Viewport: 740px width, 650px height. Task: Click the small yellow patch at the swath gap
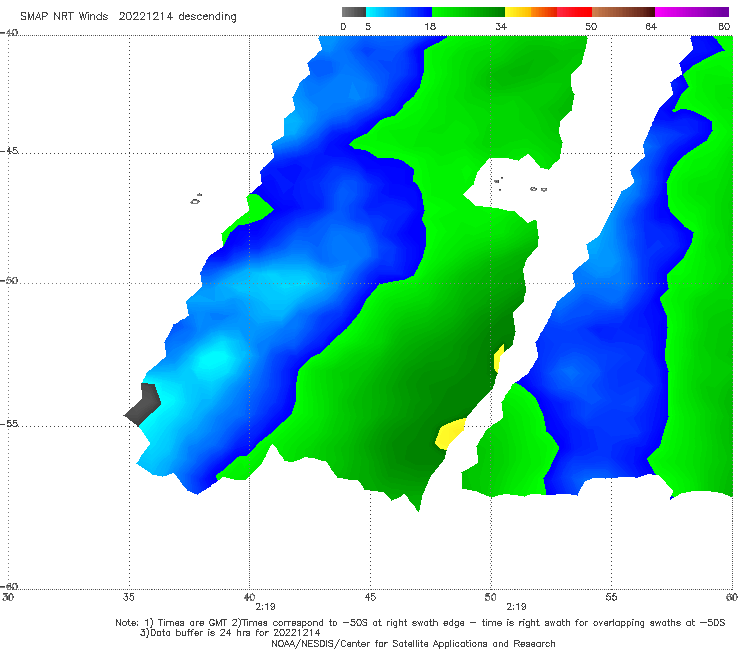[499, 358]
